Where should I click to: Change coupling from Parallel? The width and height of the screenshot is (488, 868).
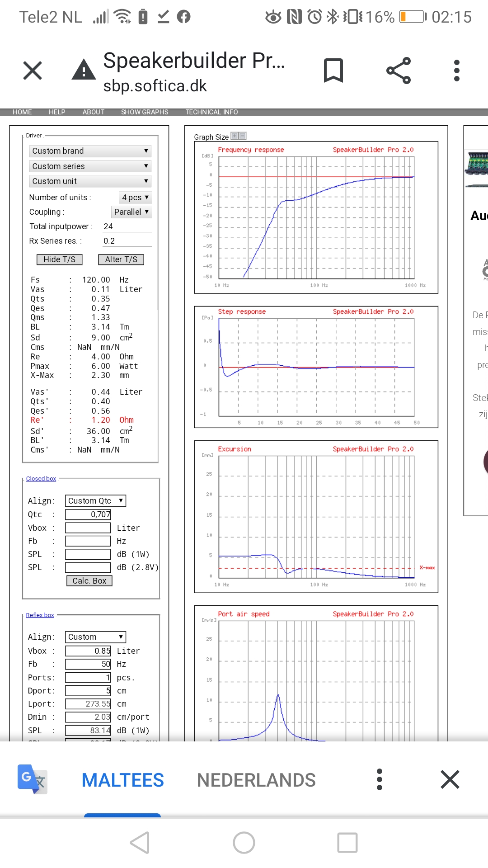tap(131, 212)
